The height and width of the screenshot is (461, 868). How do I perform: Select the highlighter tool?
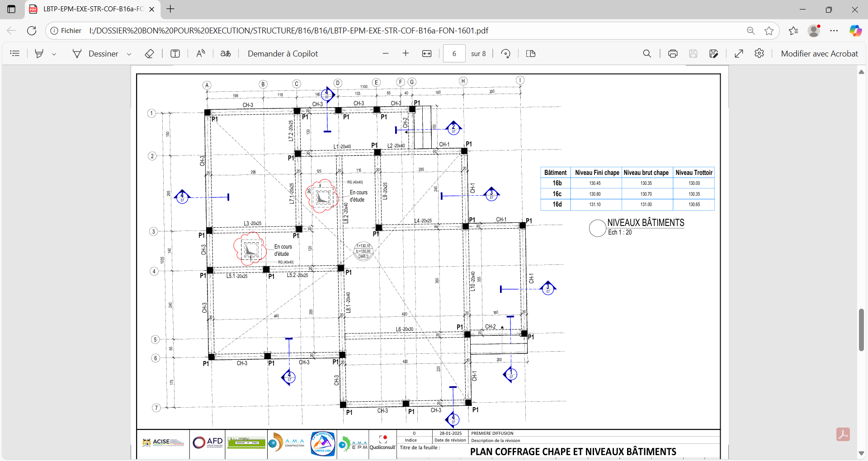(x=39, y=54)
